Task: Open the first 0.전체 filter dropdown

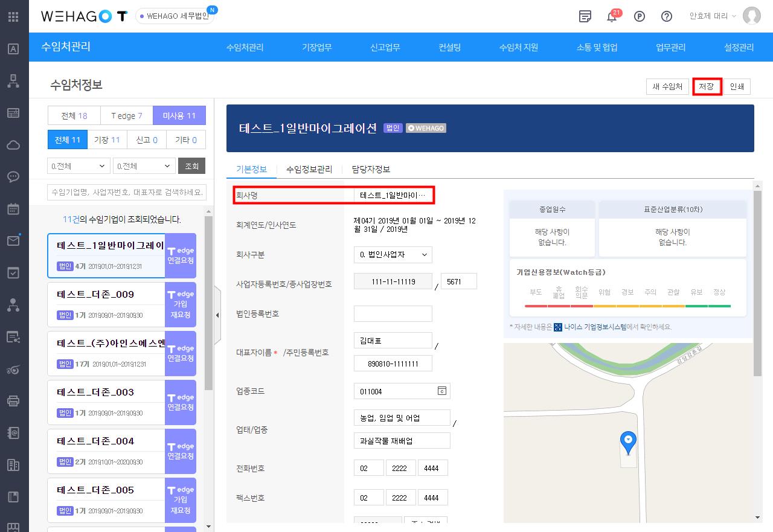Action: [x=79, y=166]
